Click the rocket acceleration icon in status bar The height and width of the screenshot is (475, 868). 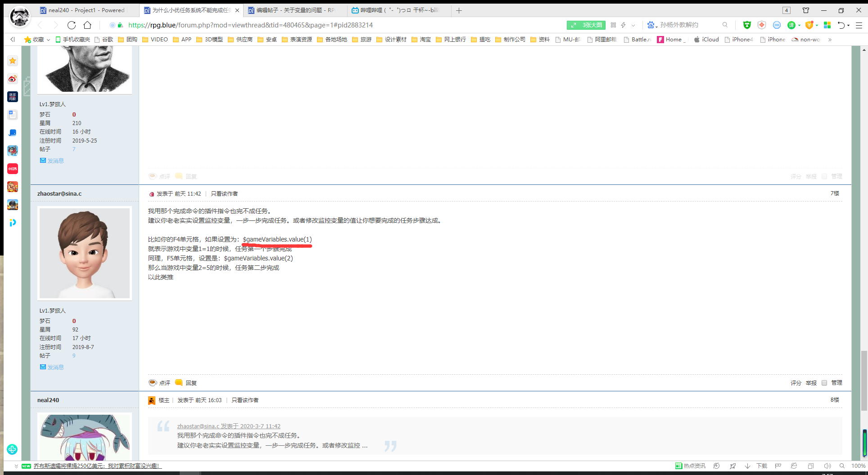(x=733, y=466)
